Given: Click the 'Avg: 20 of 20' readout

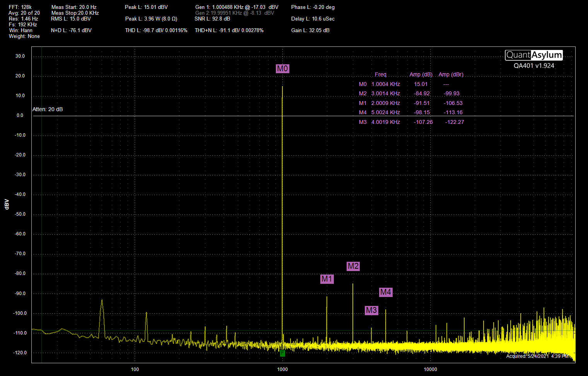Looking at the screenshot, I should coord(24,13).
